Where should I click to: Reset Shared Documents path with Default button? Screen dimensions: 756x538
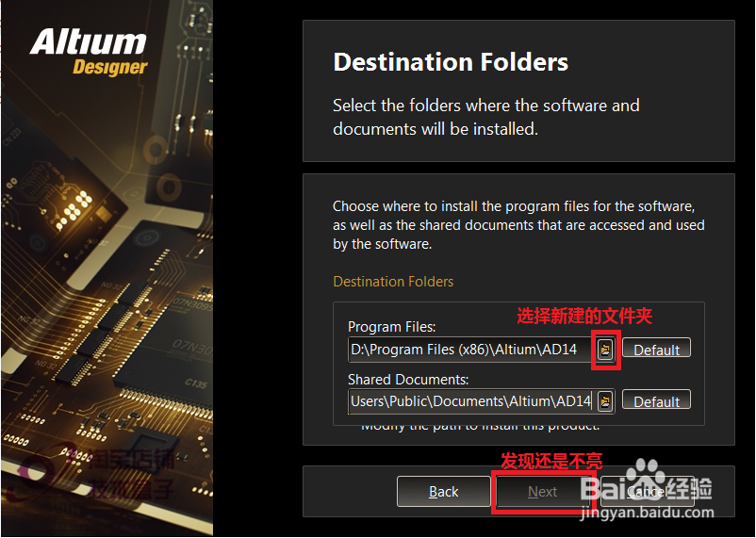pos(656,400)
